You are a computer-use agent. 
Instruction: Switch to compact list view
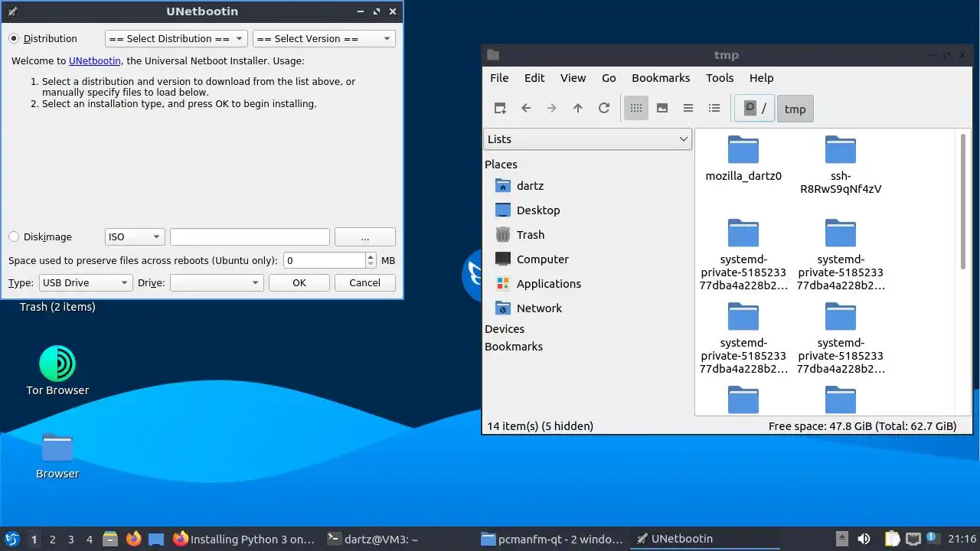688,109
